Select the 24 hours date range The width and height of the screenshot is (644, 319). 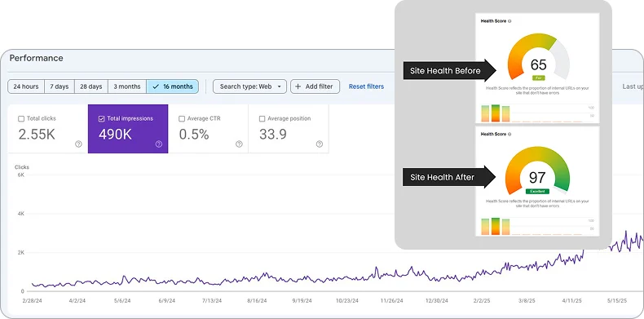pyautogui.click(x=26, y=86)
